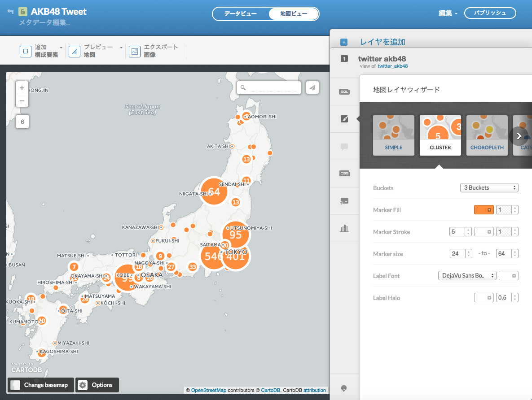Image resolution: width=532 pixels, height=400 pixels.
Task: Click the AKB48 Tweet title
Action: click(x=59, y=12)
